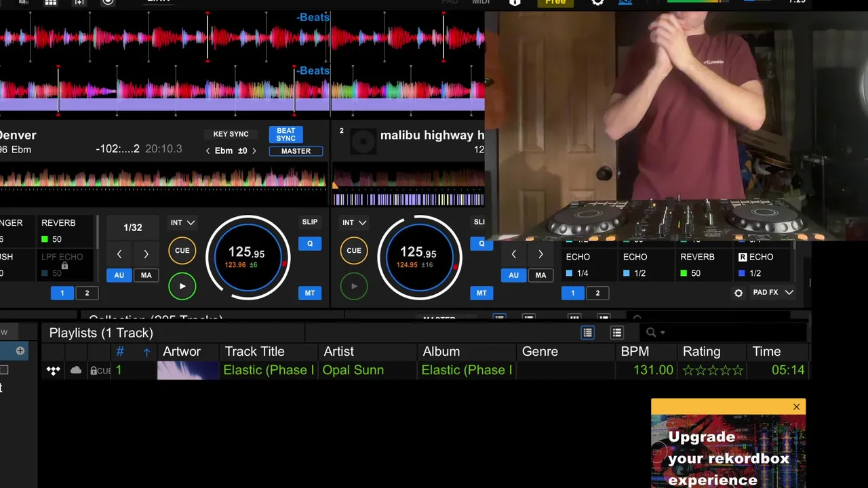The image size is (868, 488).
Task: Expand the PAD FX dropdown
Action: (x=774, y=292)
